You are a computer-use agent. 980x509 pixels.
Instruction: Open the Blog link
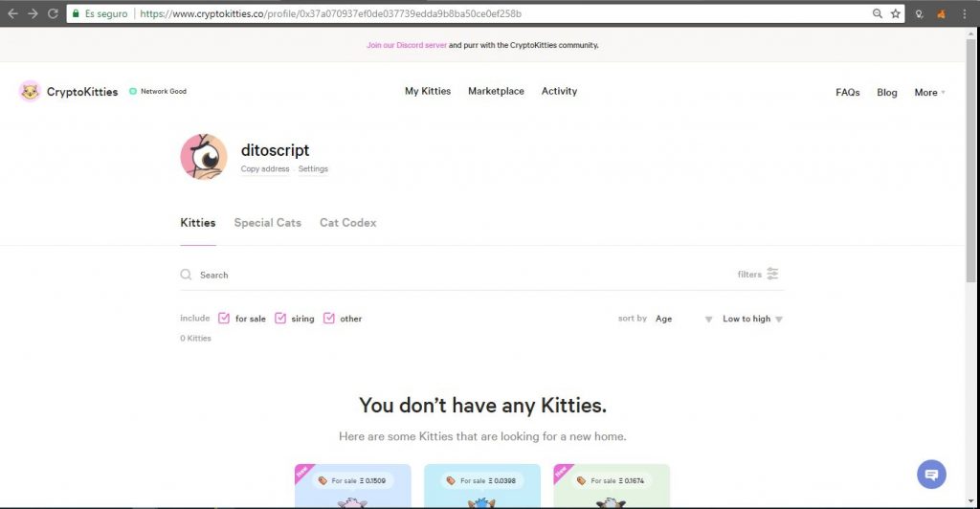887,93
